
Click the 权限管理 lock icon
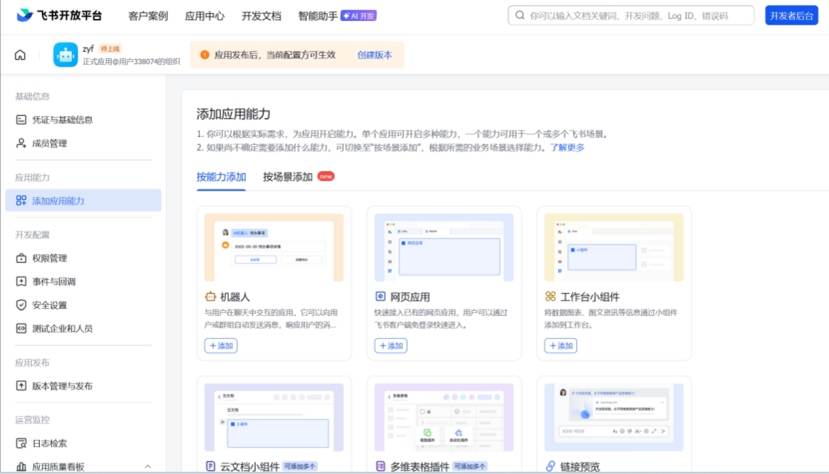21,258
